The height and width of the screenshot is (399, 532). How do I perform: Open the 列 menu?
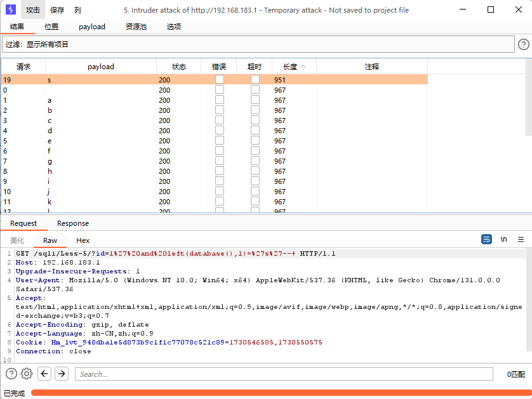[x=77, y=10]
